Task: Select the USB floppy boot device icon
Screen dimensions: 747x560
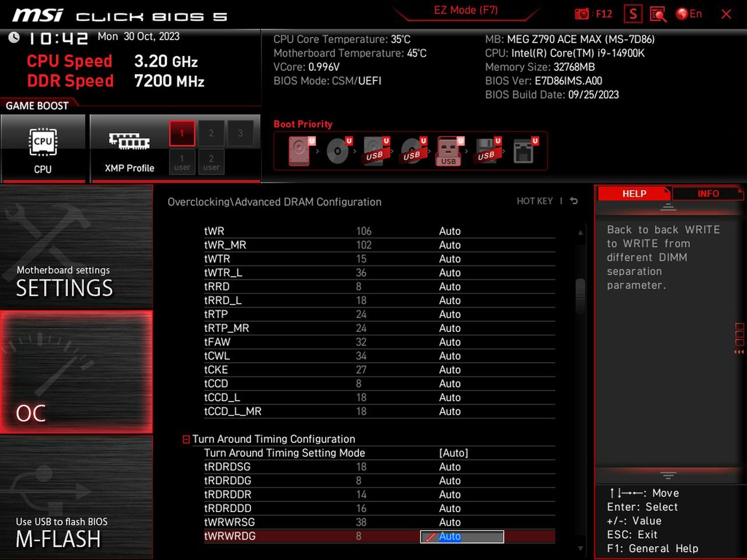Action: [488, 151]
